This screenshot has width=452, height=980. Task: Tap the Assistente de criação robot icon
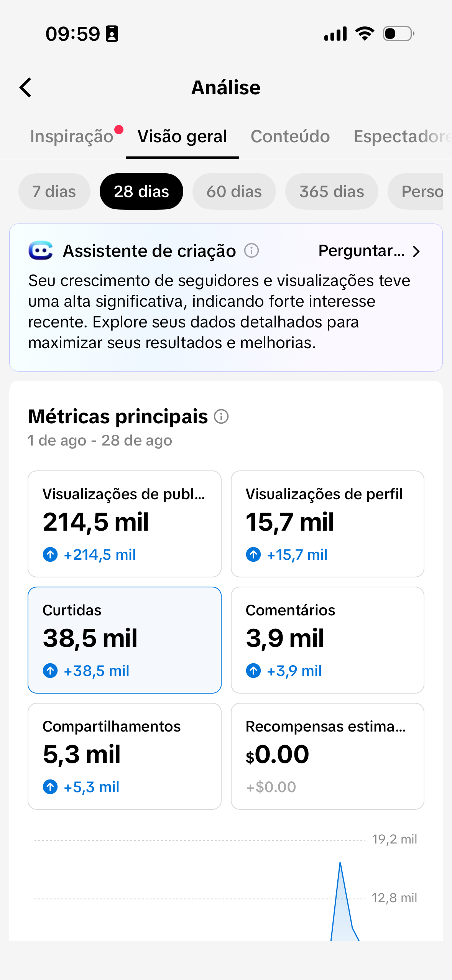coord(41,251)
